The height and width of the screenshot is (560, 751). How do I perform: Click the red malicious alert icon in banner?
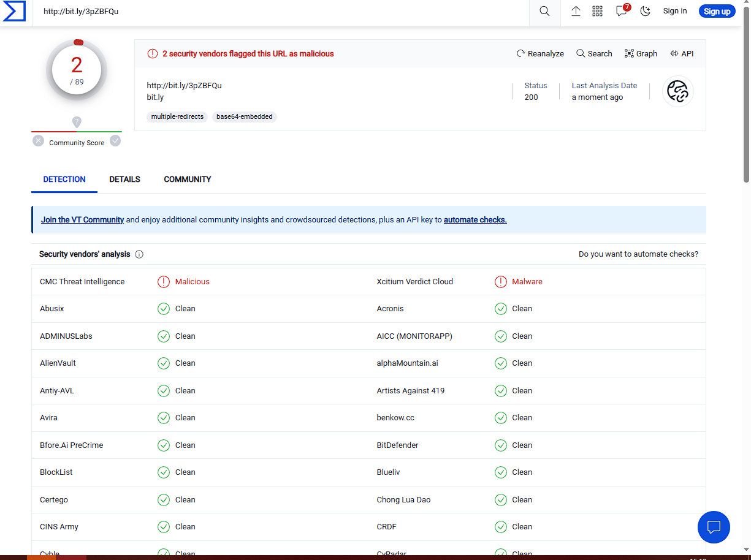[x=153, y=54]
